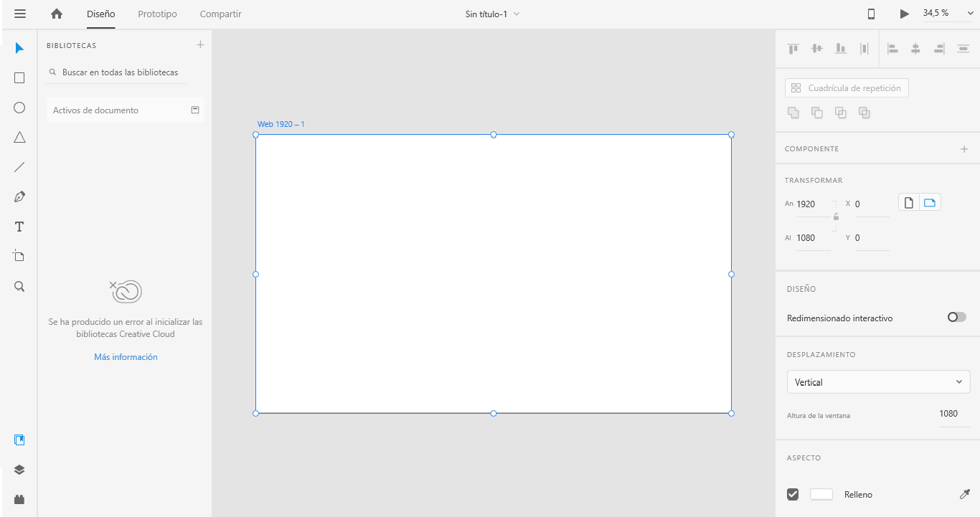
Task: Open the Layers panel
Action: pos(19,470)
